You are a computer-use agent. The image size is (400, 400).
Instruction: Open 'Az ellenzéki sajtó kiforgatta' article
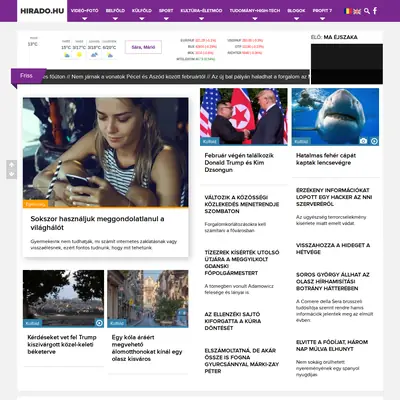[x=233, y=321]
